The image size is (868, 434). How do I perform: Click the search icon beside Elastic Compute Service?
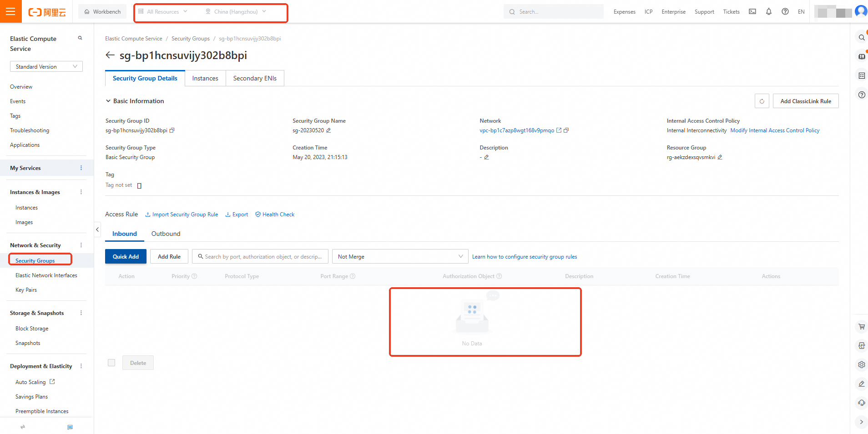[80, 38]
